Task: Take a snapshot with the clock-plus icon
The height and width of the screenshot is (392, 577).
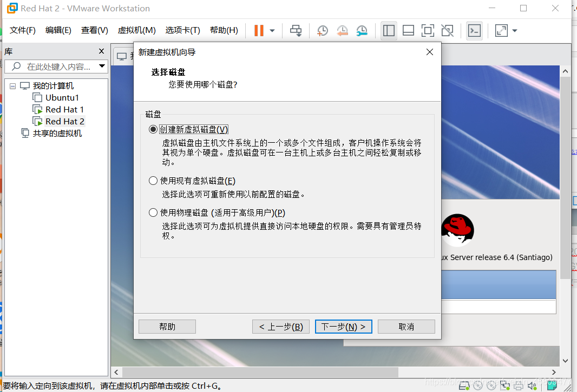Action: [323, 30]
